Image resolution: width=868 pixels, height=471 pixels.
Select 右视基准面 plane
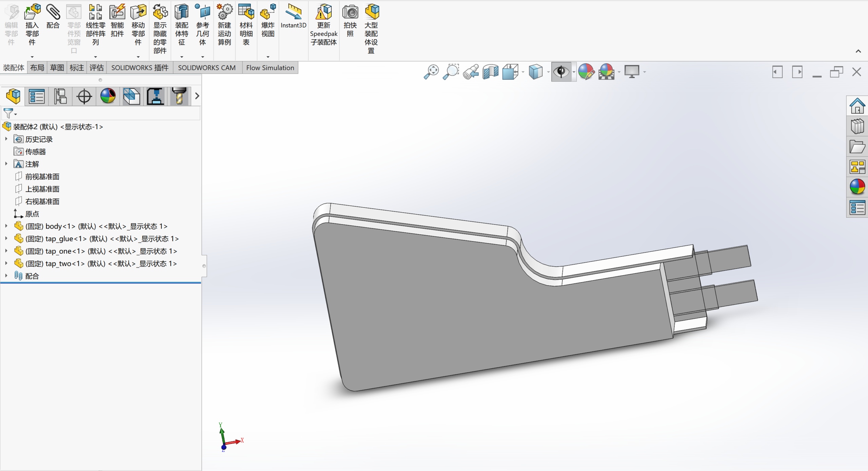(37, 201)
